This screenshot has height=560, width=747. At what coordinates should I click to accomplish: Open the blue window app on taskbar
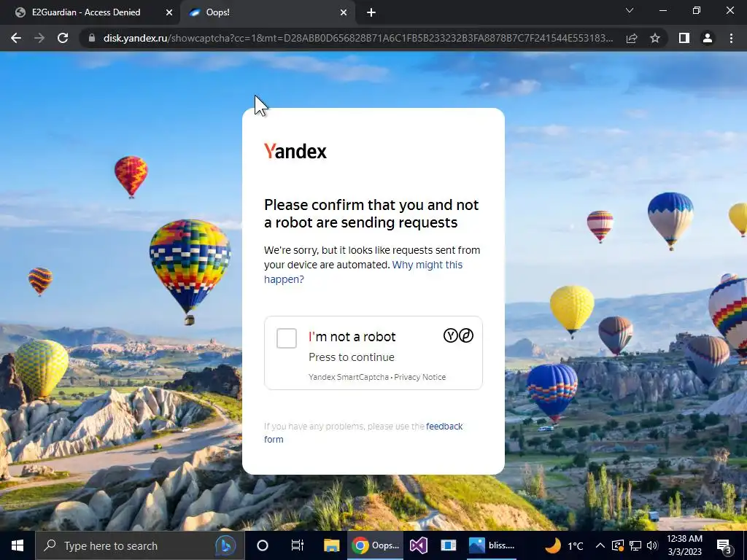tap(449, 545)
